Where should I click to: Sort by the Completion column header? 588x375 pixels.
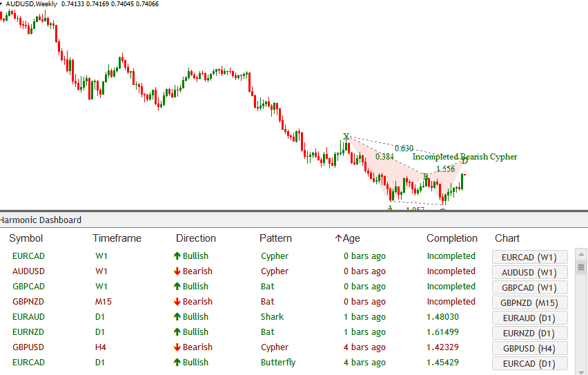pos(451,238)
